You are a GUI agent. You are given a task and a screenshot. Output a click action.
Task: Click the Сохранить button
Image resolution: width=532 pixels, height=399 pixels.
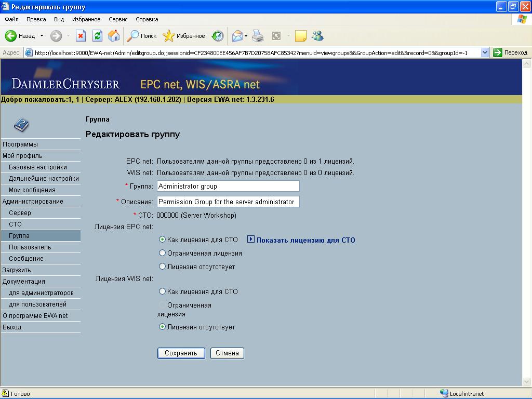pyautogui.click(x=181, y=353)
